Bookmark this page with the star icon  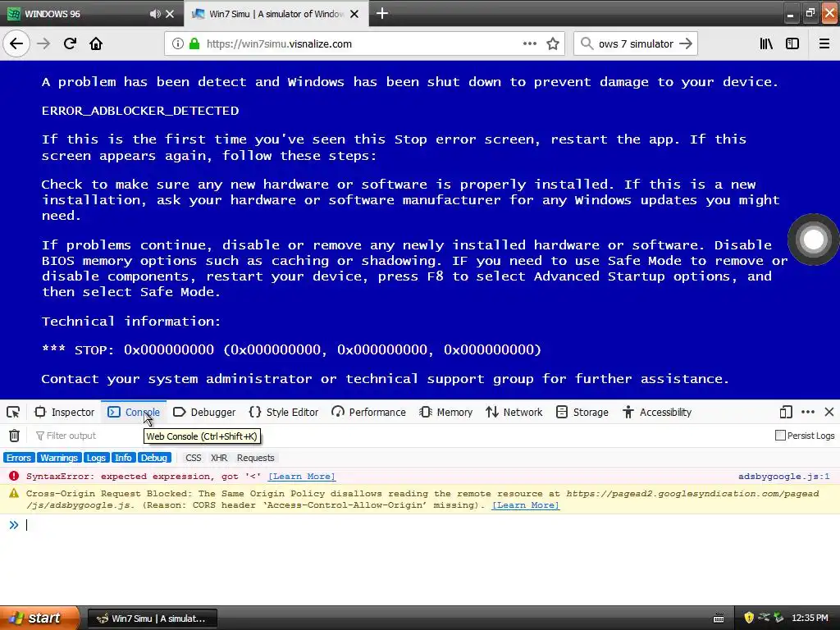553,44
